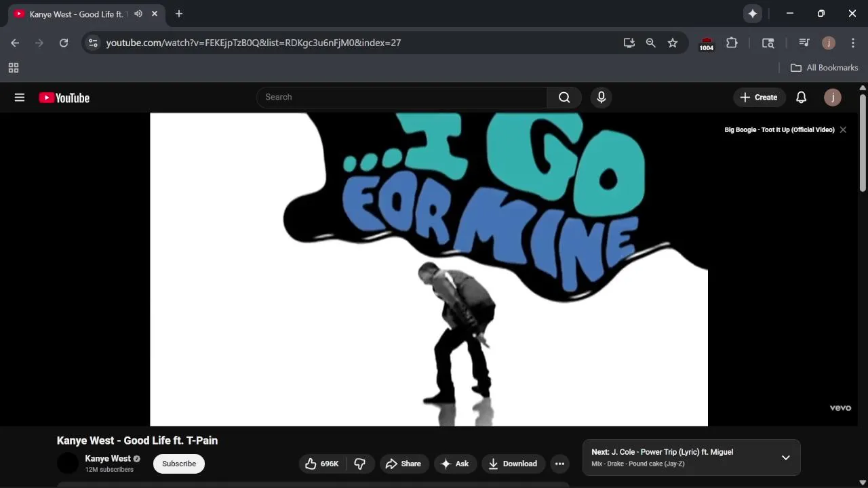This screenshot has width=868, height=488.
Task: Open the Chrome profile avatar
Action: coord(829,43)
